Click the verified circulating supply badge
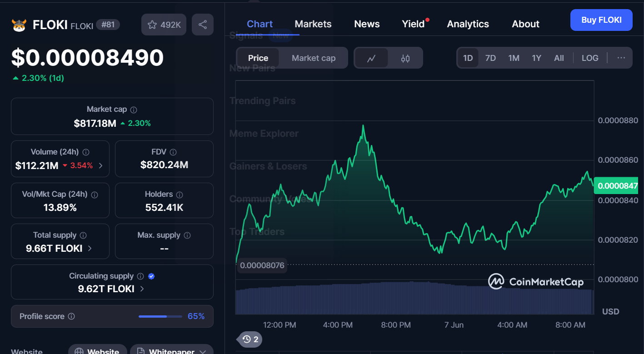This screenshot has width=644, height=354. click(151, 276)
